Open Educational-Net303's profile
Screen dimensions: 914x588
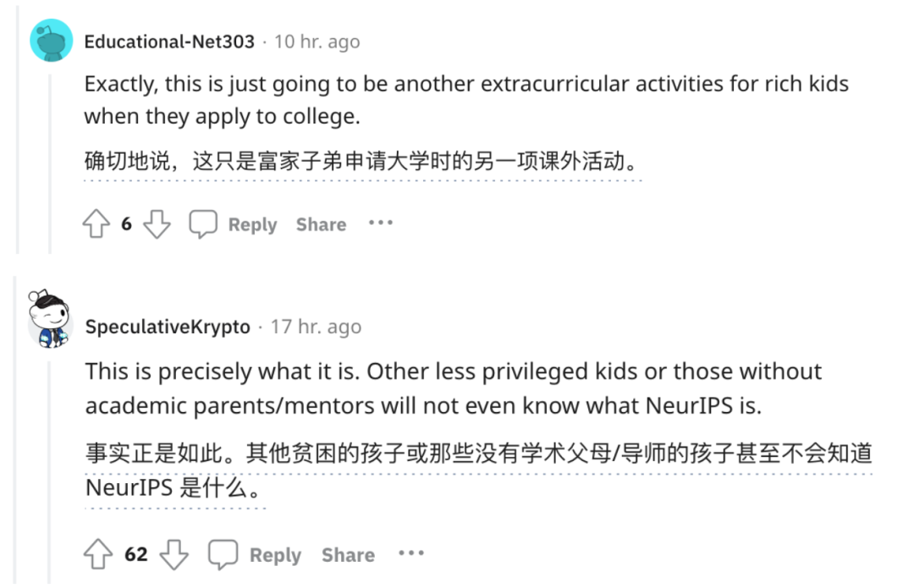168,41
